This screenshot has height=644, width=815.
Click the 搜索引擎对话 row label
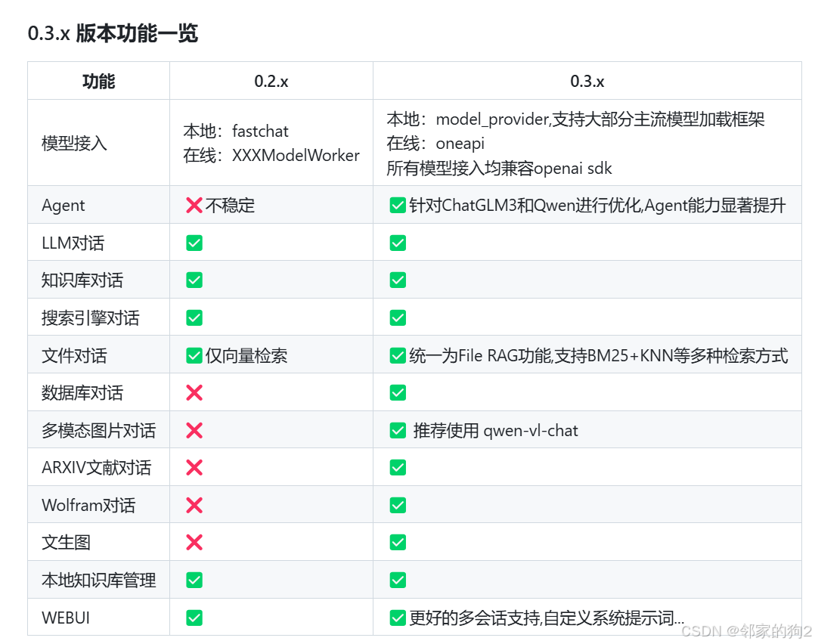click(91, 317)
